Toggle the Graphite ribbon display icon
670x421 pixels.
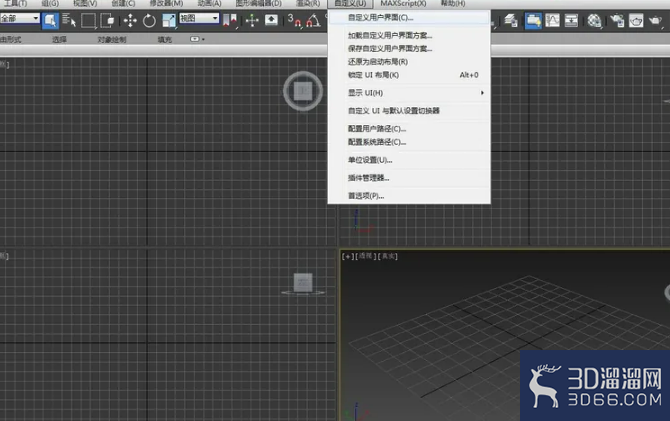click(533, 20)
